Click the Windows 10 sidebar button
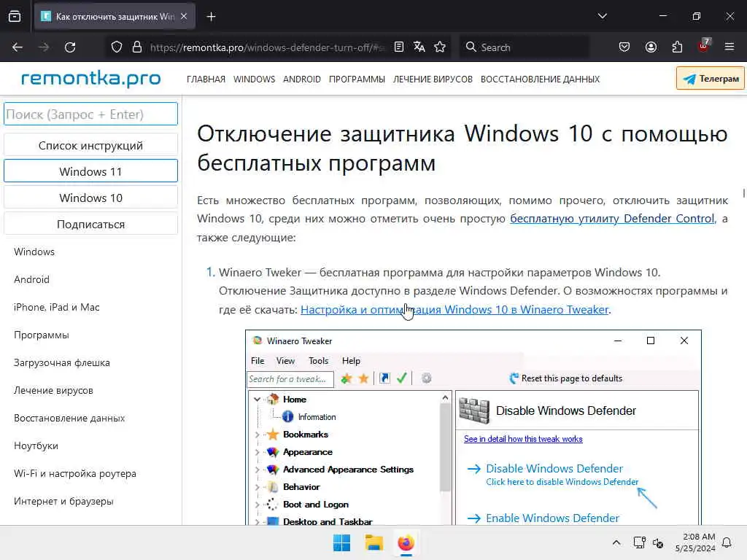Image resolution: width=747 pixels, height=560 pixels. point(90,198)
